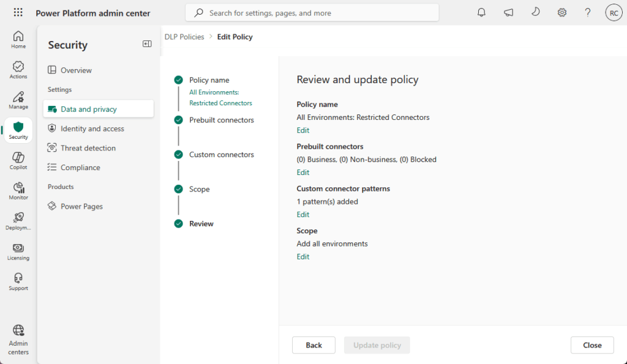This screenshot has height=364, width=627.
Task: Click the announcements megaphone icon
Action: (508, 13)
